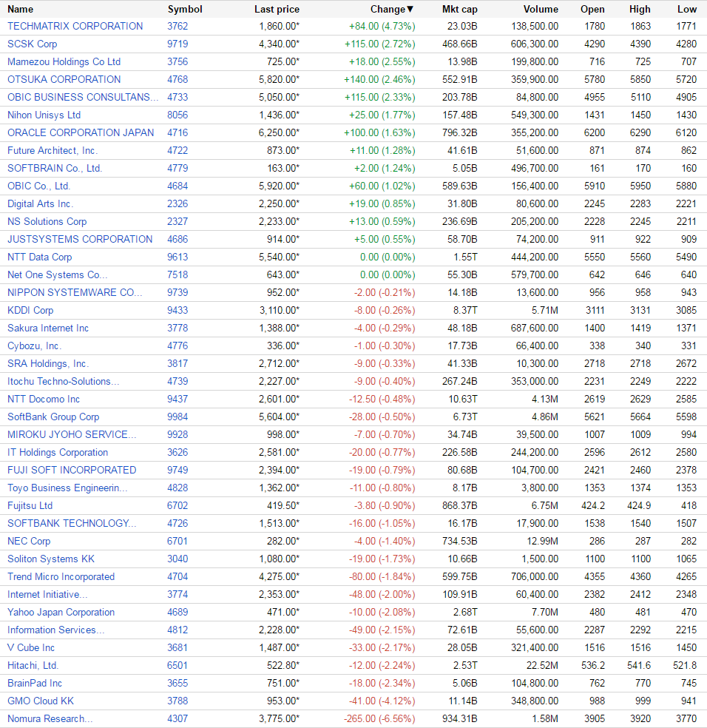The image size is (707, 728).
Task: Open OTSUKA CORPORATION link
Action: coord(64,79)
